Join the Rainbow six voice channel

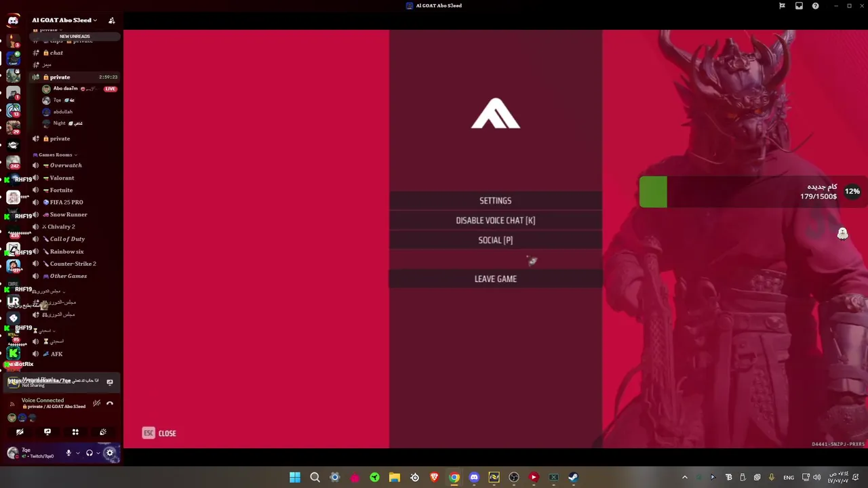pyautogui.click(x=75, y=251)
